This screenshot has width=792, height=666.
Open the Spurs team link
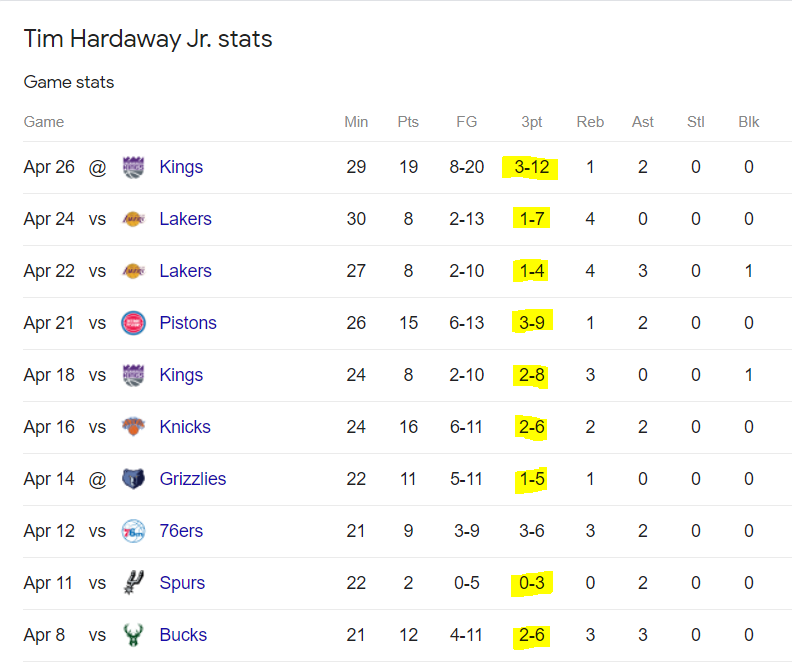(x=182, y=583)
